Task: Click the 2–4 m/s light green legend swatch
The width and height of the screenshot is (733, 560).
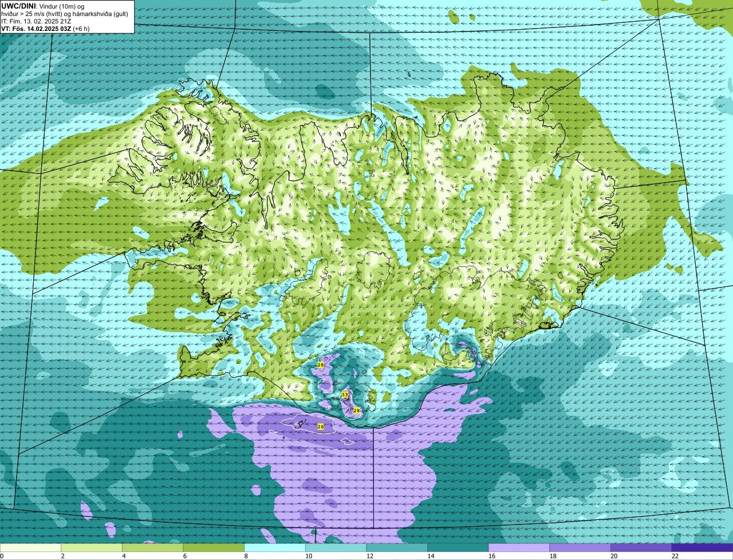Action: tap(92, 547)
